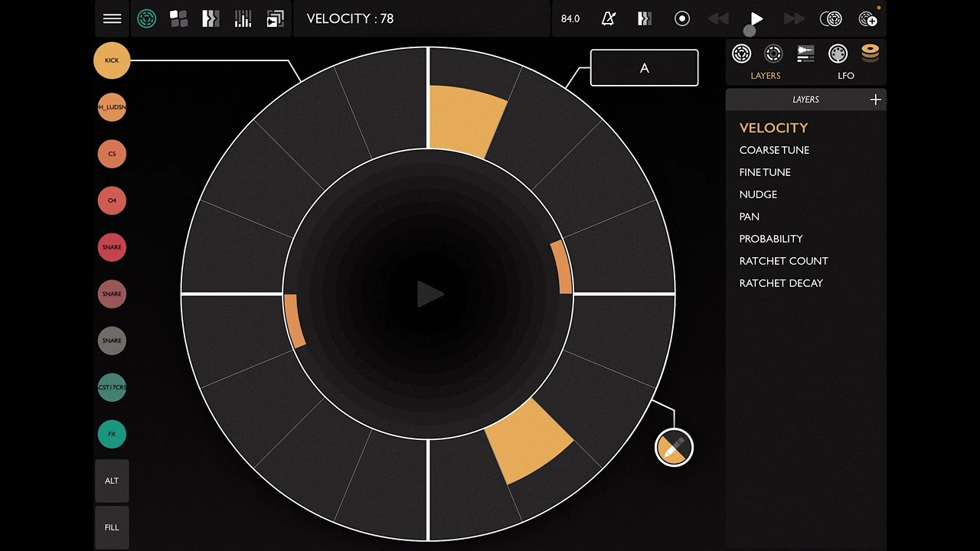
Task: Select the COARSE TUNE layer
Action: point(774,150)
